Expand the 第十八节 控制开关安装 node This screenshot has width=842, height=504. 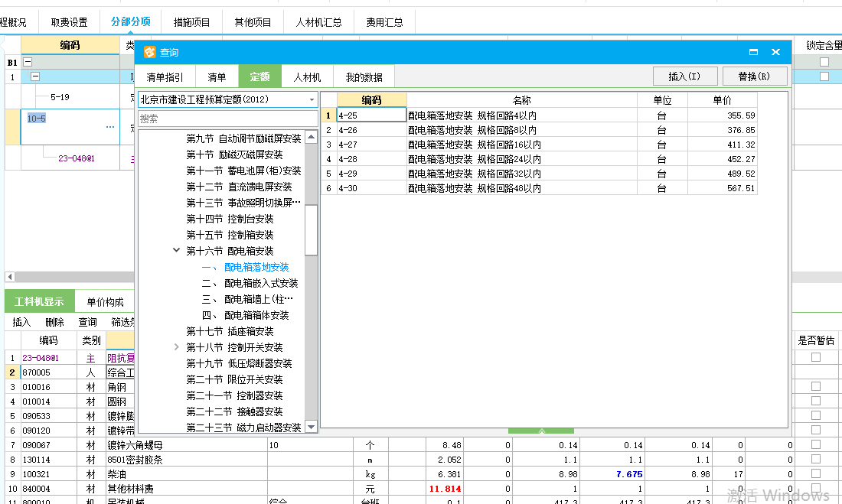177,347
